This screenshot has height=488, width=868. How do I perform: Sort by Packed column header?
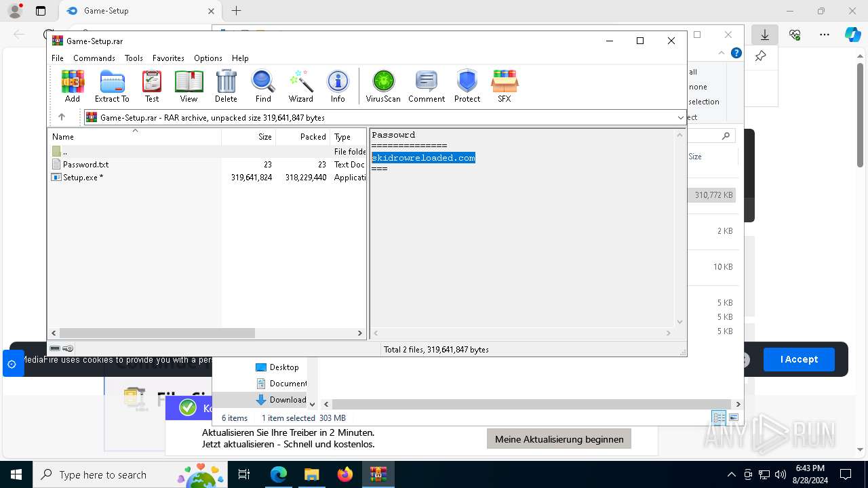click(x=302, y=136)
